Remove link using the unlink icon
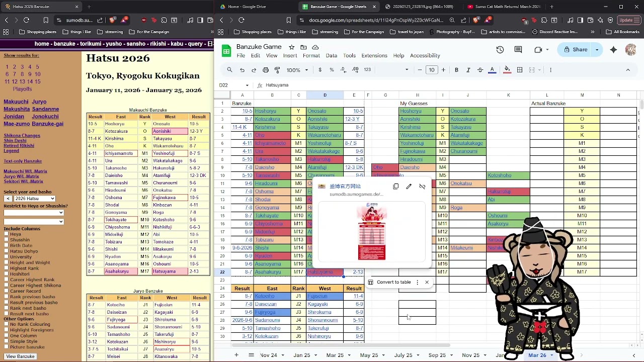 tap(422, 187)
